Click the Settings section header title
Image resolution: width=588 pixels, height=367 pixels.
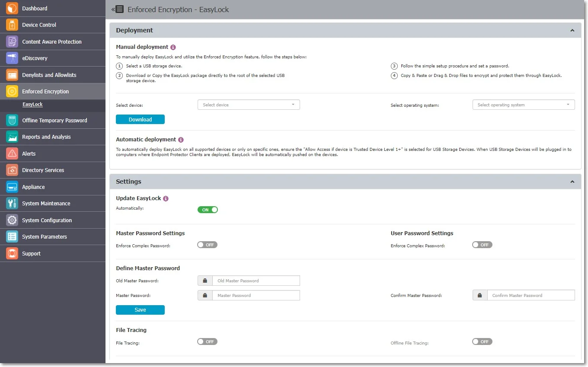pyautogui.click(x=128, y=182)
